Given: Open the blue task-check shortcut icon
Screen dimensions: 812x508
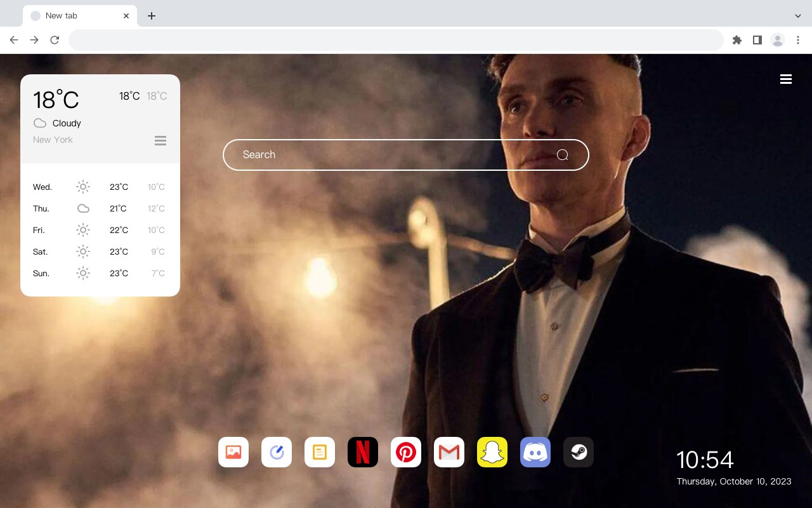Looking at the screenshot, I should point(277,452).
